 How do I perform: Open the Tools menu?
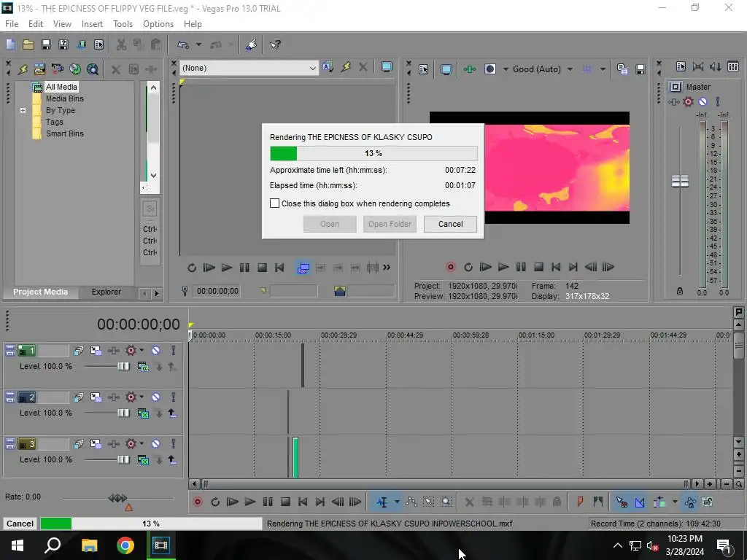(x=123, y=24)
